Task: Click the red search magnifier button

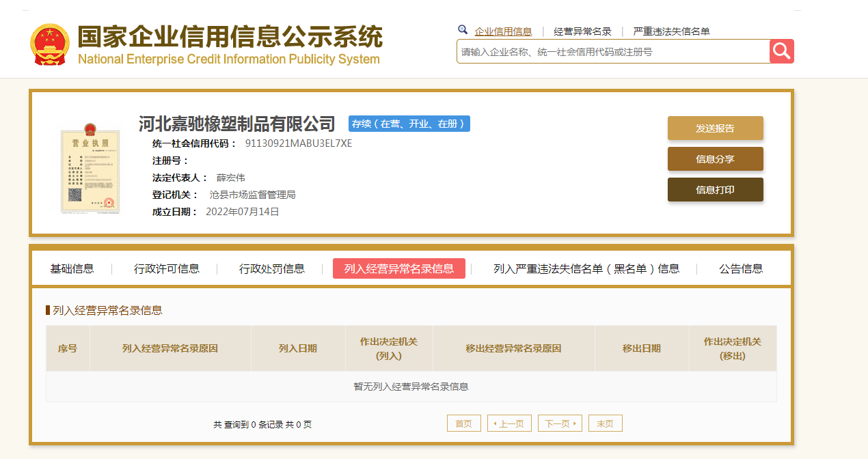Action: tap(782, 51)
